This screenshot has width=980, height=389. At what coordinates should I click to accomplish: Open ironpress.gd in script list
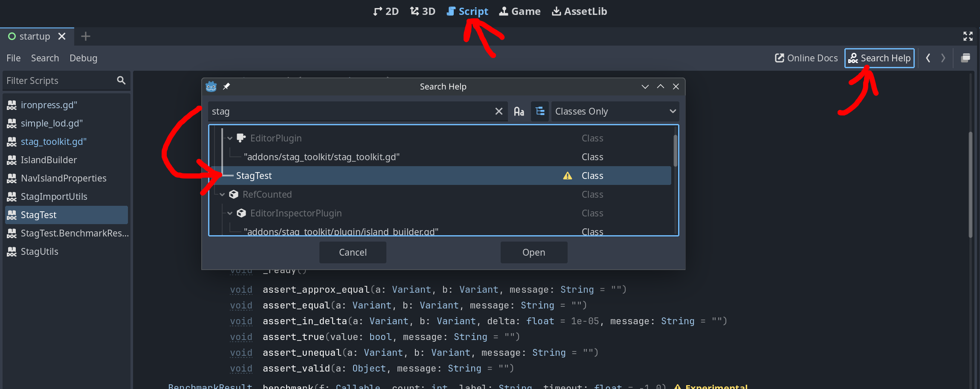[67, 105]
